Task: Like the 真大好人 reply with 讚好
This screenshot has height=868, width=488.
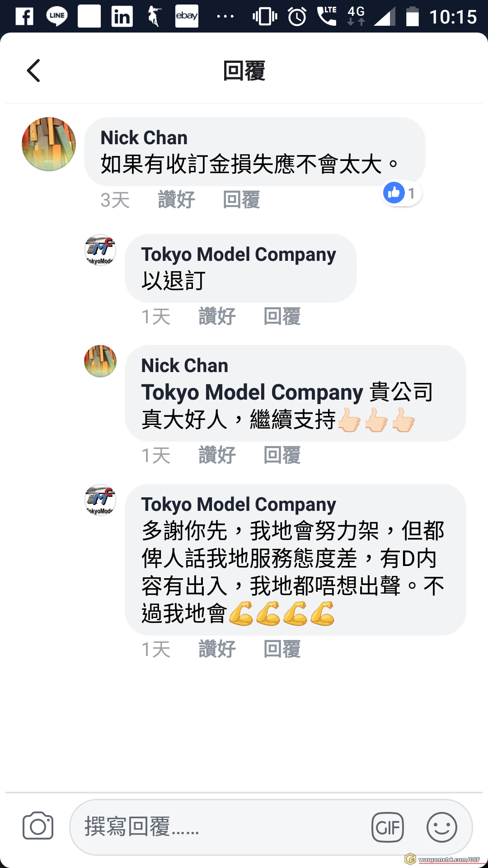Action: pos(217,455)
